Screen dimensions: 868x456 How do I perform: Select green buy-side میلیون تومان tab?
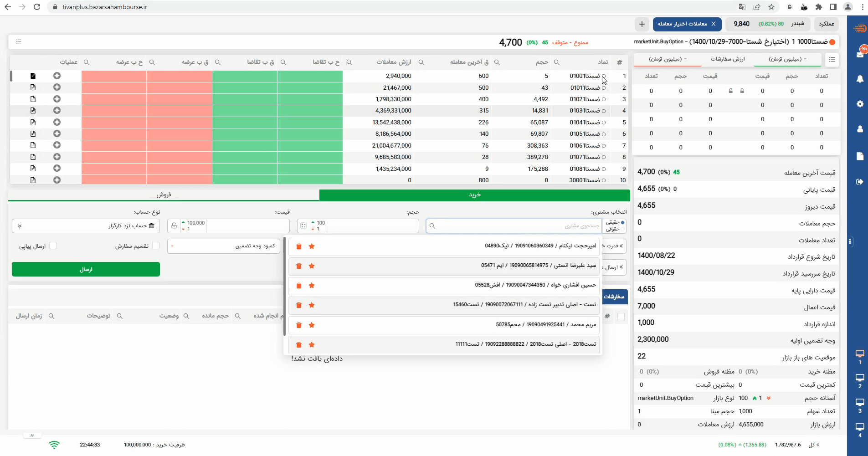pyautogui.click(x=787, y=59)
